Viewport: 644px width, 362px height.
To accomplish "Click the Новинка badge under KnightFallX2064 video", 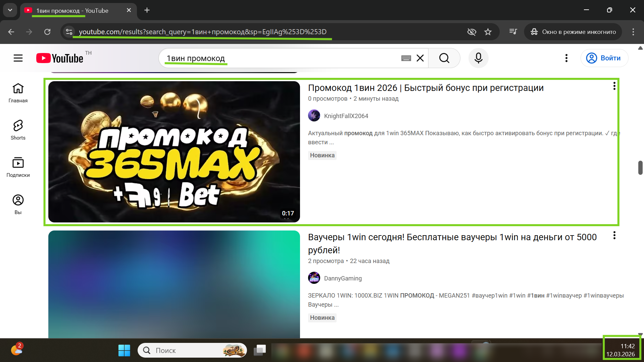I will (322, 155).
